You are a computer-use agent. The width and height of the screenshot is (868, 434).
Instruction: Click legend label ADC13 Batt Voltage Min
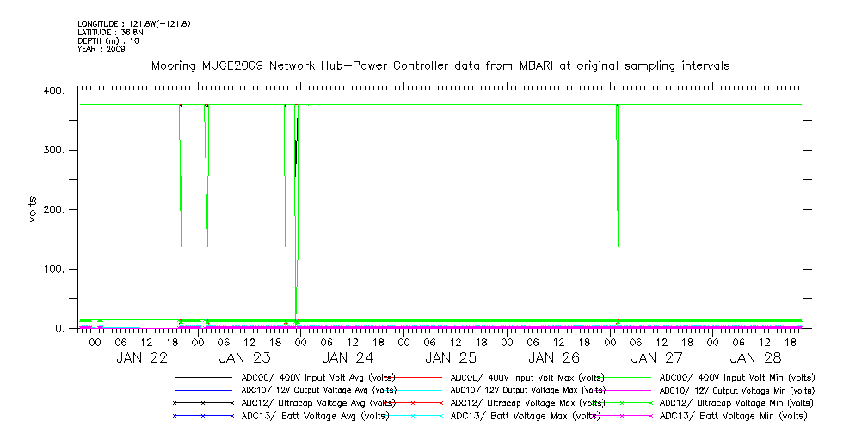(x=733, y=415)
